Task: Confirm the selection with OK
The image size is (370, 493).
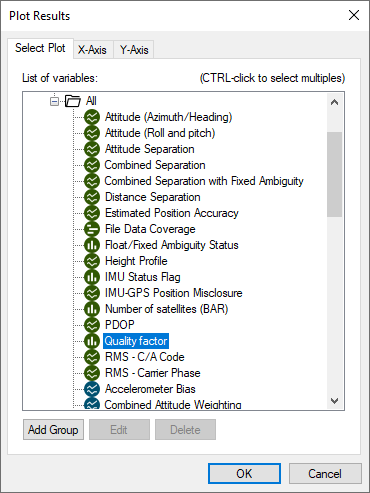Action: (x=244, y=473)
